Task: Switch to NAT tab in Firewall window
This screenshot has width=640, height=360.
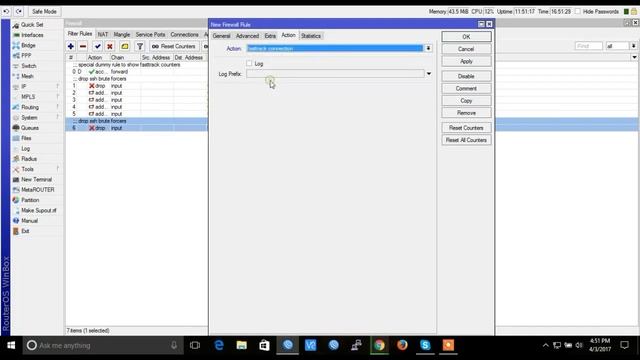Action: coord(103,35)
